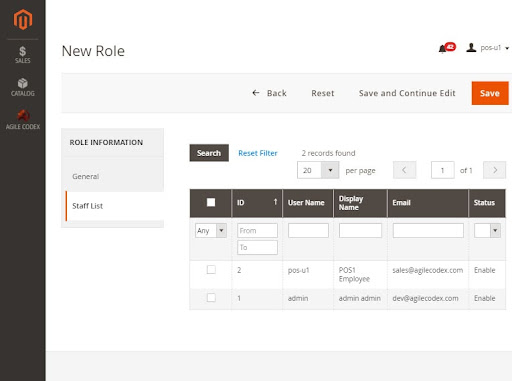Screen dimensions: 512x381
Task: Click the current page number field
Action: [x=442, y=170]
